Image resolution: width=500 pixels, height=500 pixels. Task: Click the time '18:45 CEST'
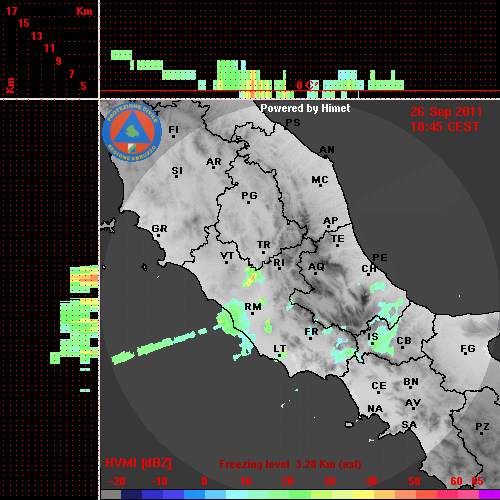click(445, 127)
